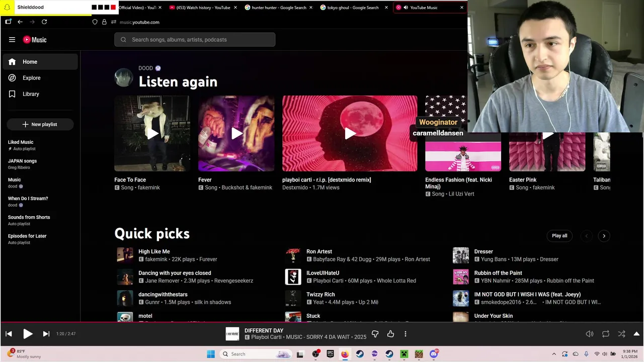Switch to tokyo ghoul Google Search tab
This screenshot has width=644, height=362.
[354, 8]
